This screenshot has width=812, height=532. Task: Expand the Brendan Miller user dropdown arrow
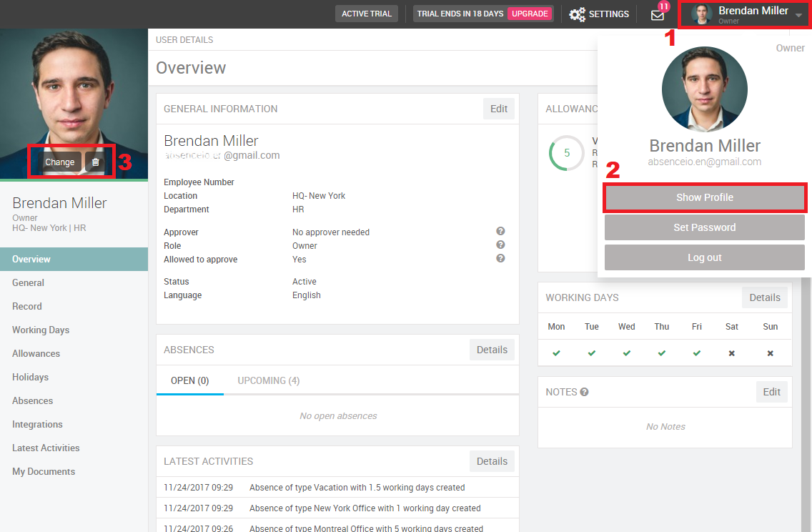[x=798, y=15]
